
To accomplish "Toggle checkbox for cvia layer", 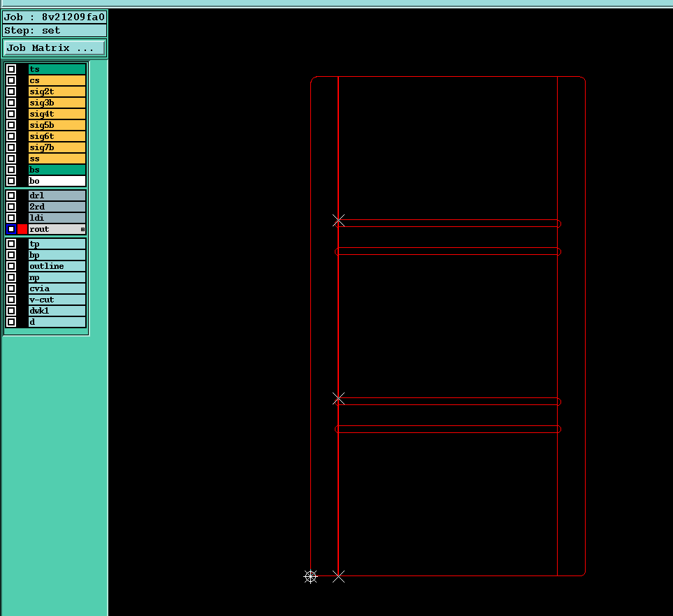I will (x=11, y=288).
